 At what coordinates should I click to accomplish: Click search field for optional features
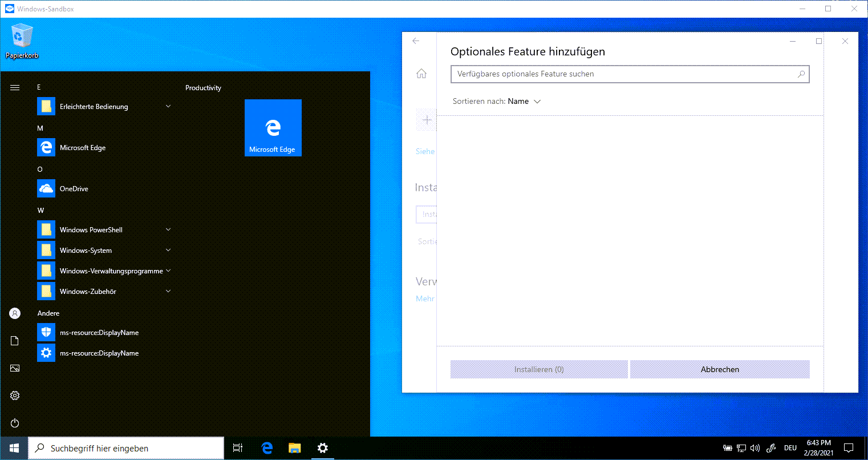[630, 74]
